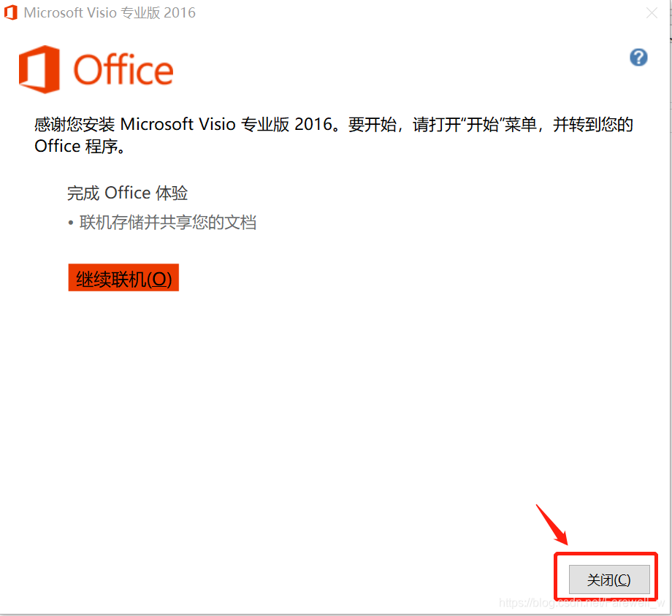The image size is (672, 616).
Task: Open the blue help question mark icon
Action: pos(638,58)
